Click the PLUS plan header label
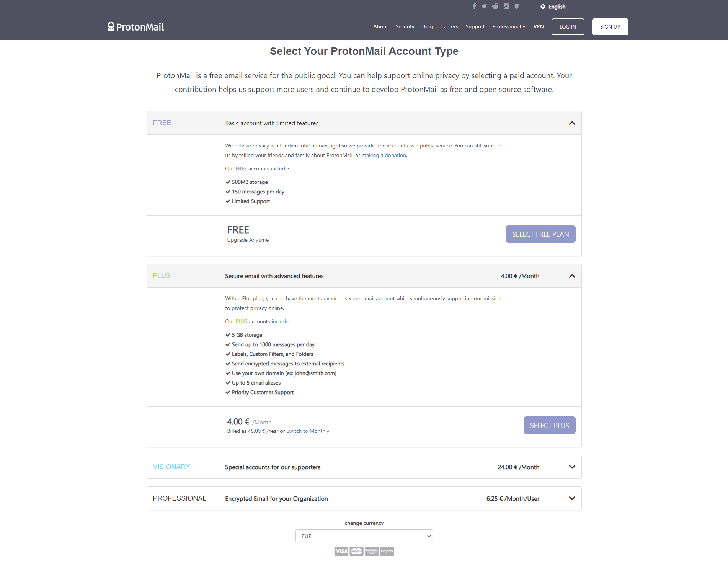This screenshot has height=570, width=728. [x=162, y=276]
